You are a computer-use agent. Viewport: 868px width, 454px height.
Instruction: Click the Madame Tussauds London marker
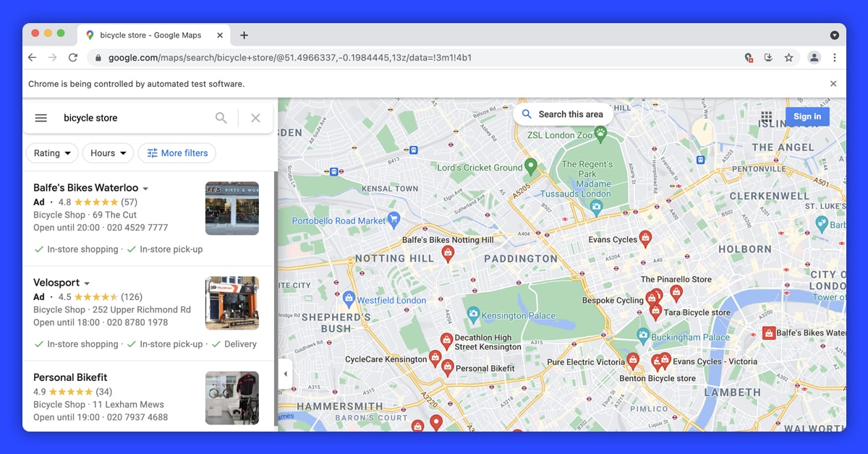596,208
